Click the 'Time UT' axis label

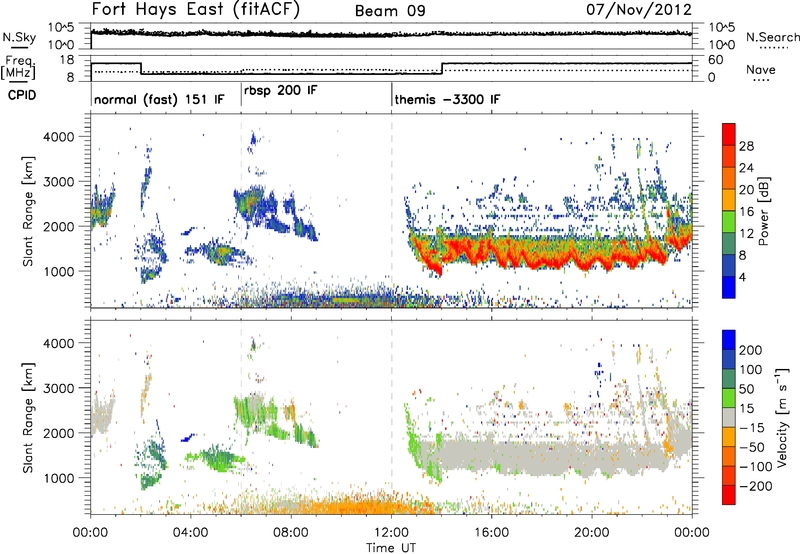point(391,547)
